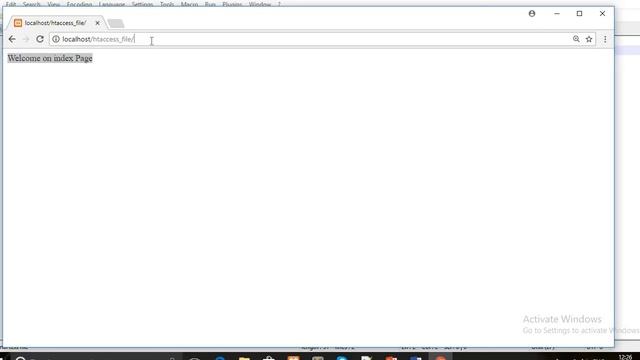View site information icon in address bar
Image resolution: width=640 pixels, height=360 pixels.
pyautogui.click(x=56, y=39)
